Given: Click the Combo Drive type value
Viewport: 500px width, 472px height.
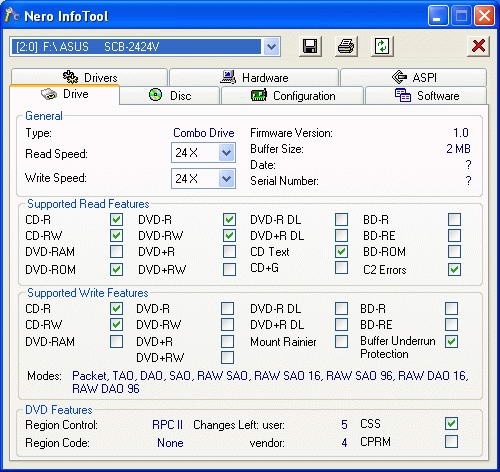Looking at the screenshot, I should point(204,133).
